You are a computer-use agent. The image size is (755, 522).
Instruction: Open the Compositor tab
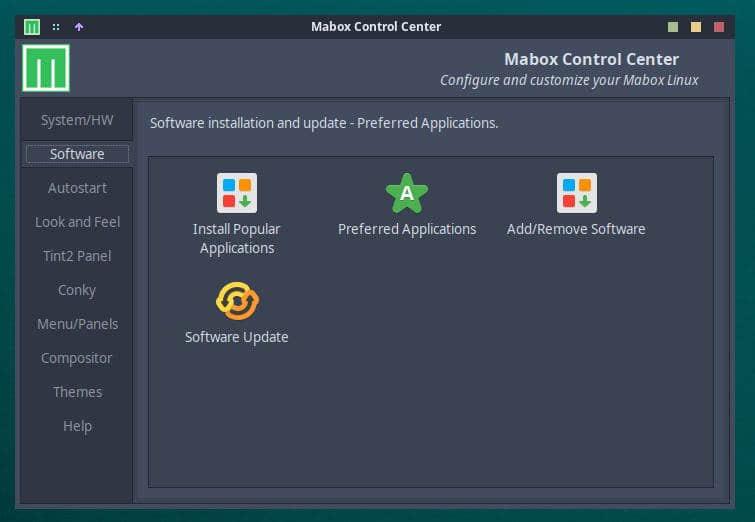click(x=77, y=358)
